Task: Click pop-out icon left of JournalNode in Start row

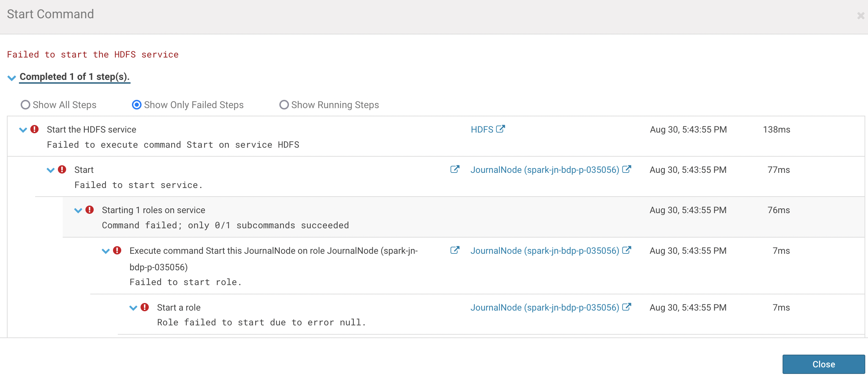Action: [x=455, y=169]
